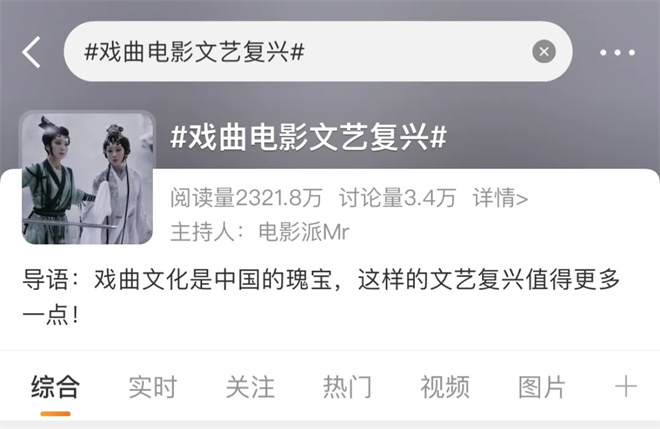
Task: Open the topic cover thumbnail image
Action: click(88, 178)
